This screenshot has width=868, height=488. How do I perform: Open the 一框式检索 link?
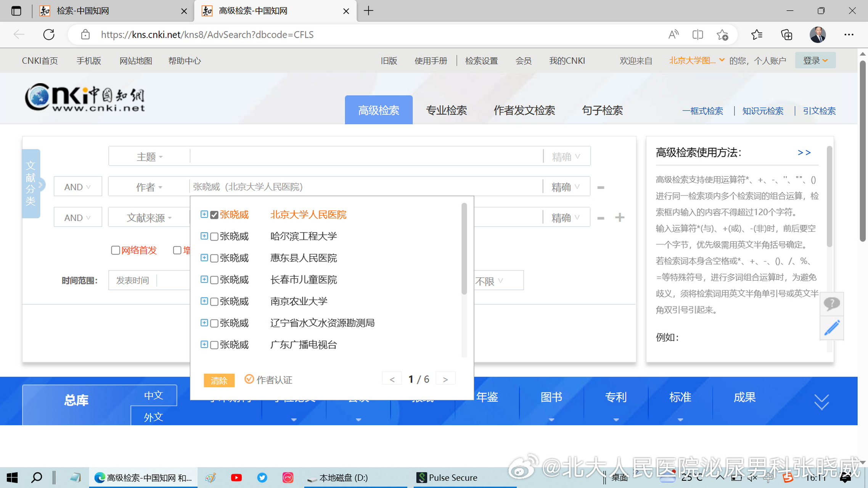coord(702,111)
